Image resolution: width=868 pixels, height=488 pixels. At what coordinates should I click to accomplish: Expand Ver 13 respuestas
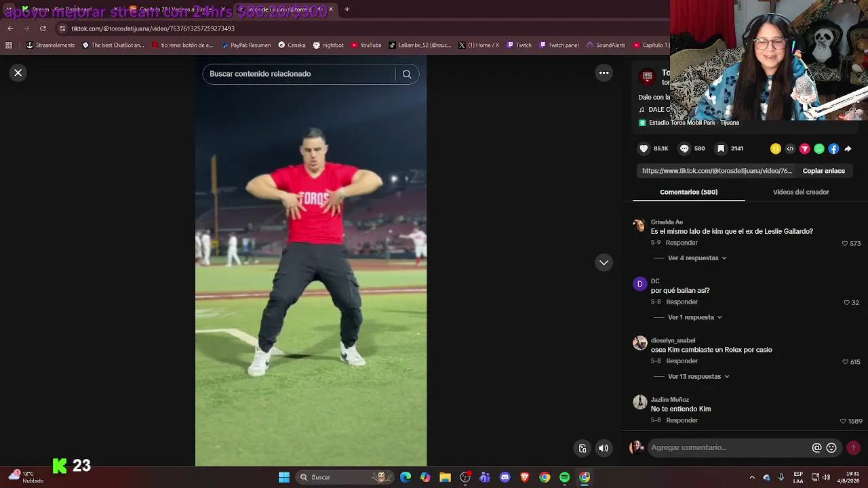(698, 376)
